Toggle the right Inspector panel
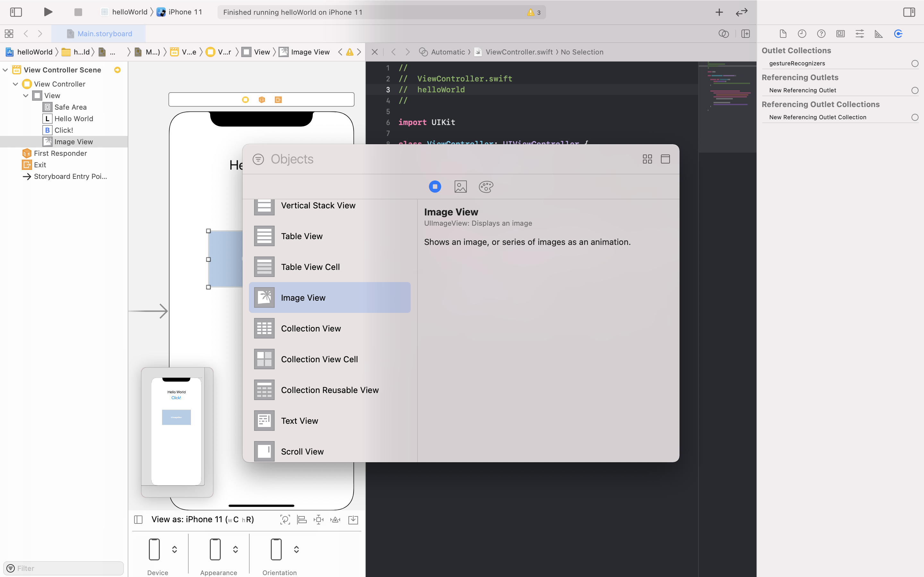This screenshot has height=577, width=924. click(x=909, y=12)
